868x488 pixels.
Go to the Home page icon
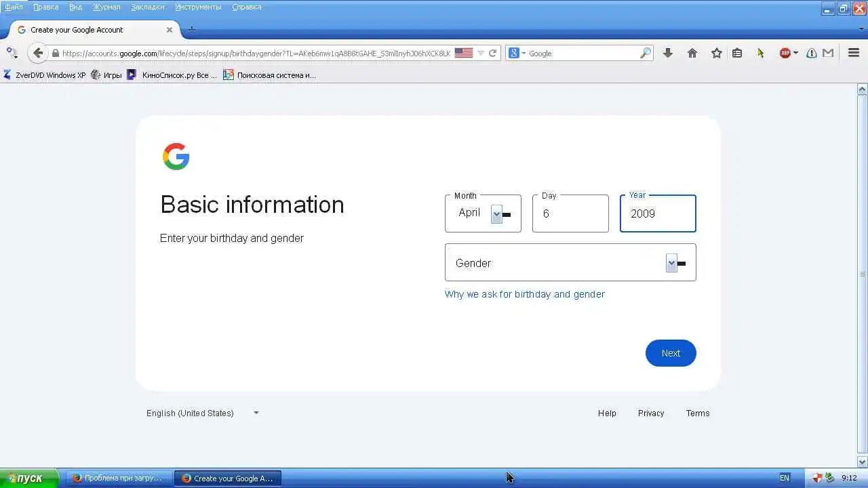692,53
